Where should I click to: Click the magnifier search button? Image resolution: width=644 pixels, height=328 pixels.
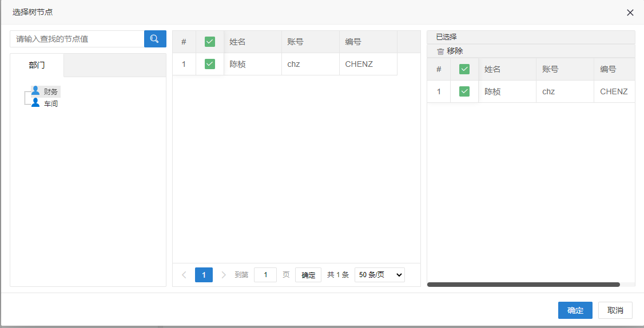(154, 39)
